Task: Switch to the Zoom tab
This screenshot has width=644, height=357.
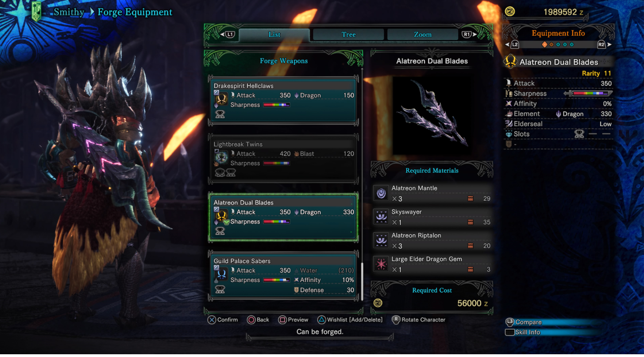Action: pos(422,35)
